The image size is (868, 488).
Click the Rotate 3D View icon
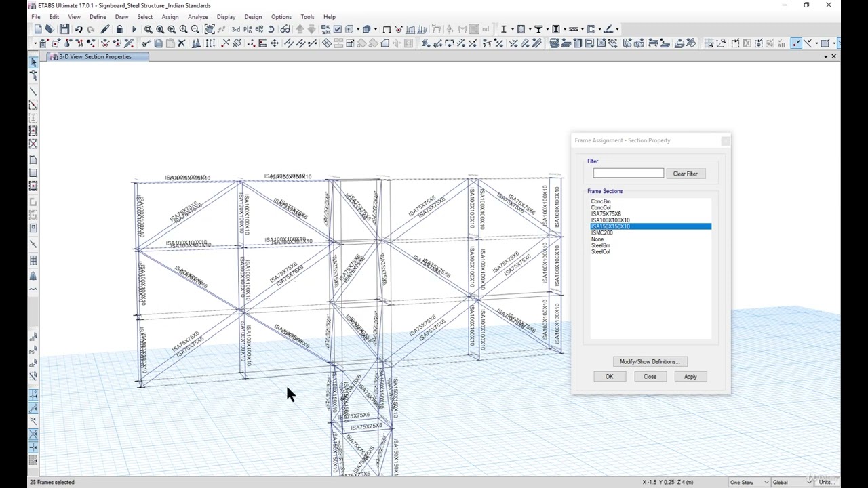coord(271,29)
